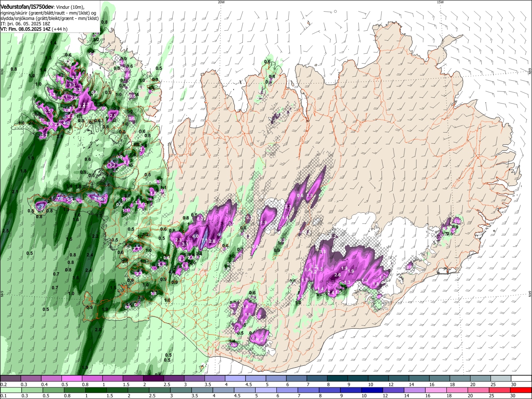Image resolution: width=532 pixels, height=399 pixels.
Task: Pick the darkest green rain swatch labeled 1
Action: tap(96, 390)
